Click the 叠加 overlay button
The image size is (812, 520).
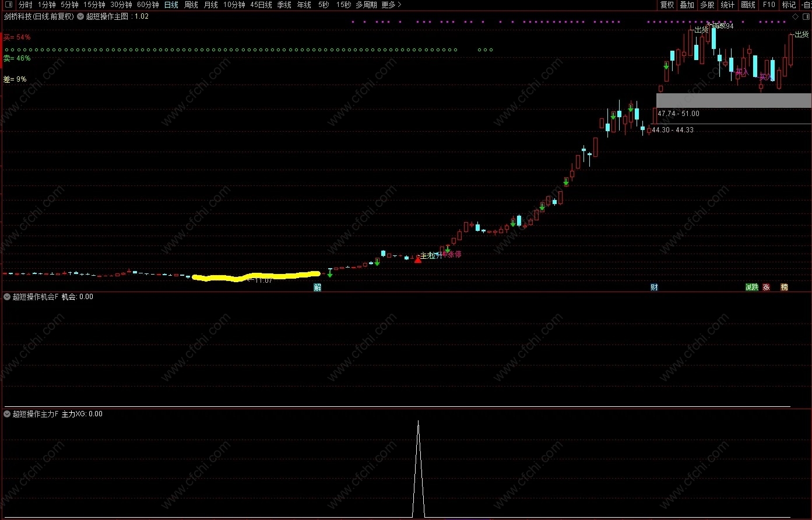[x=687, y=5]
